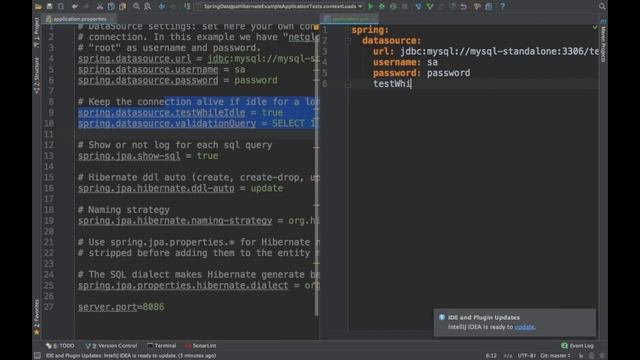Click the Open folder toolbar icon

tap(38, 7)
